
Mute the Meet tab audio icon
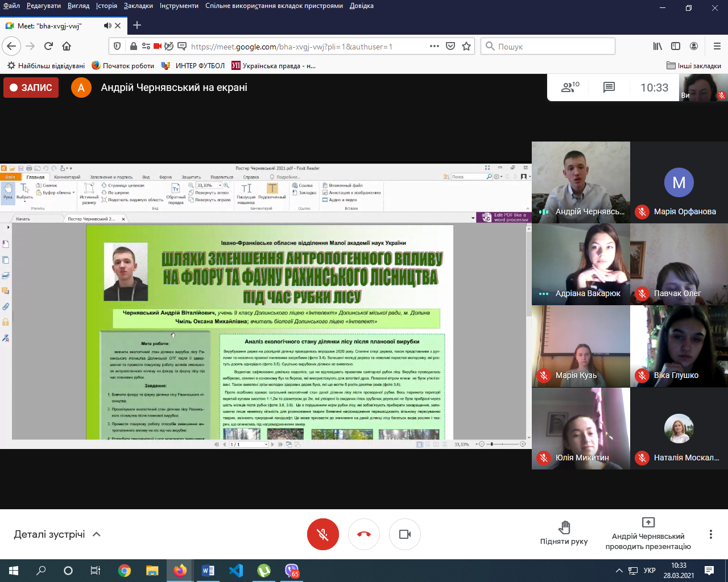coord(107,26)
